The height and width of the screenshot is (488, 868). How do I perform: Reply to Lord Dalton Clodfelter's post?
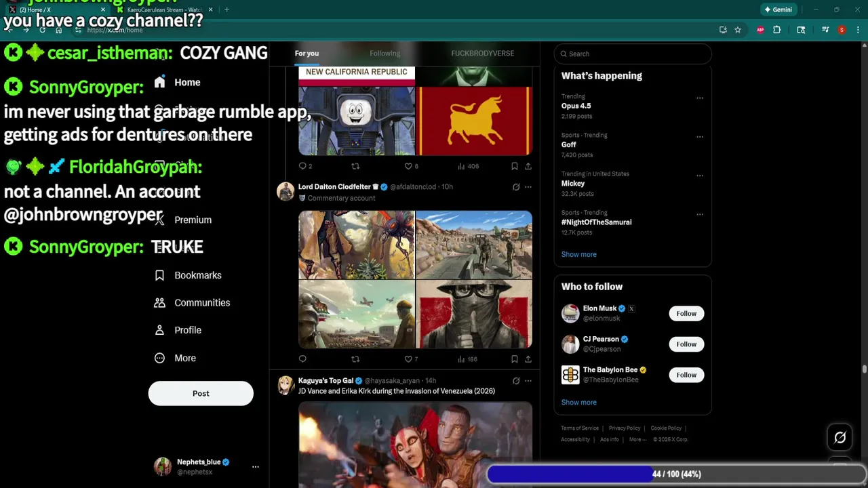coord(302,359)
